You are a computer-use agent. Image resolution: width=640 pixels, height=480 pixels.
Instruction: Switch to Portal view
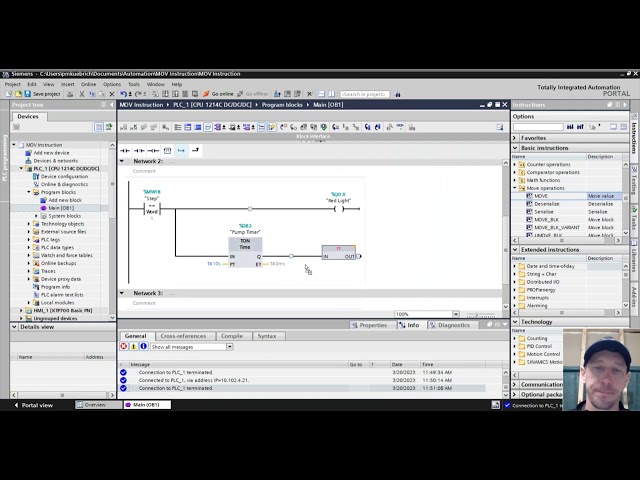point(33,405)
